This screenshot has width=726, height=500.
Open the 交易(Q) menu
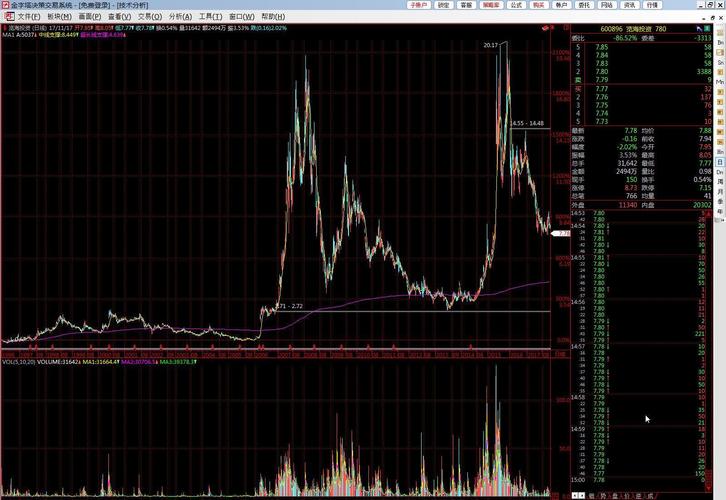(x=150, y=17)
